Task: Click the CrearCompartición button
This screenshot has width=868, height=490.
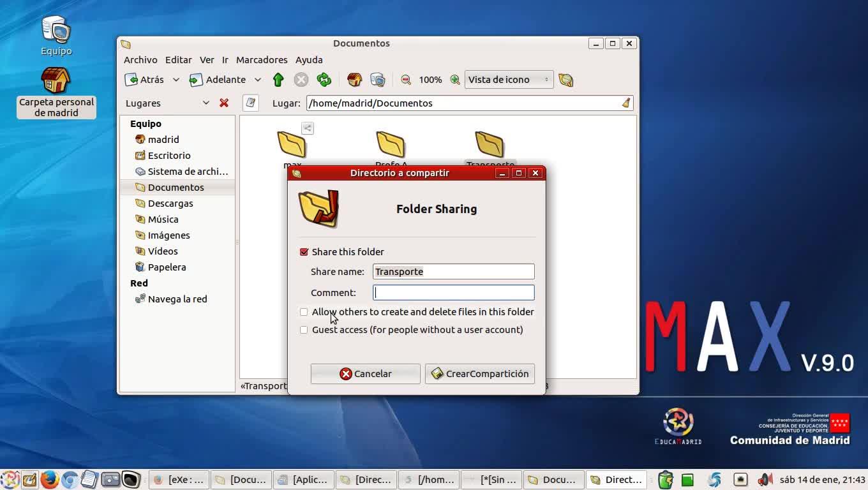Action: (x=480, y=374)
